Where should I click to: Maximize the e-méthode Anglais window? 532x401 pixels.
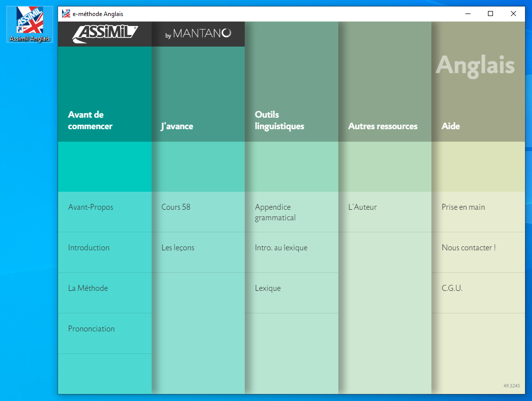point(490,14)
